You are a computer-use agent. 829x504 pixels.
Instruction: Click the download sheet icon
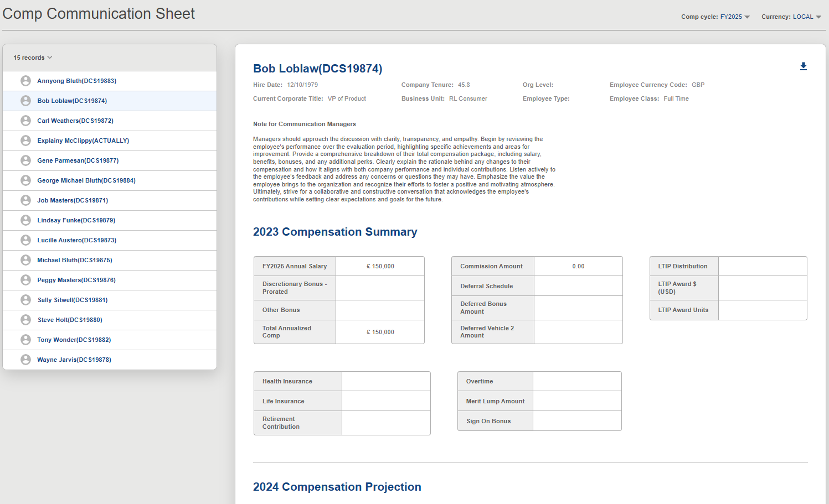click(804, 66)
